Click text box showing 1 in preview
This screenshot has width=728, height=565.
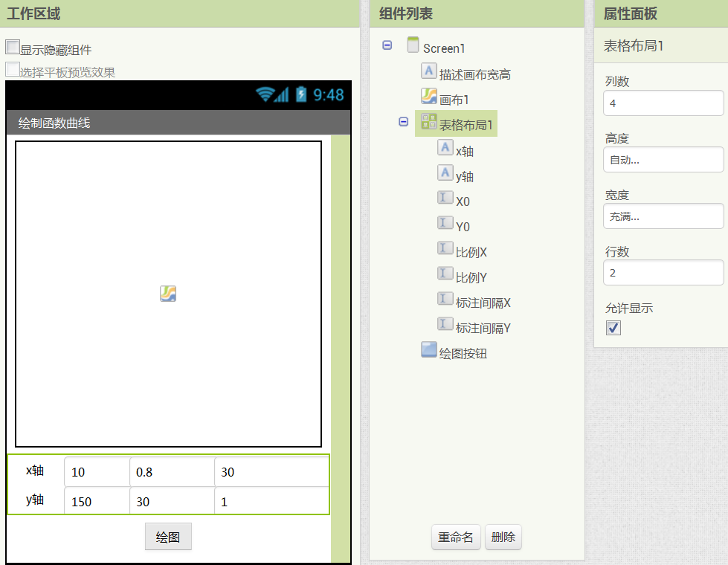pyautogui.click(x=271, y=500)
